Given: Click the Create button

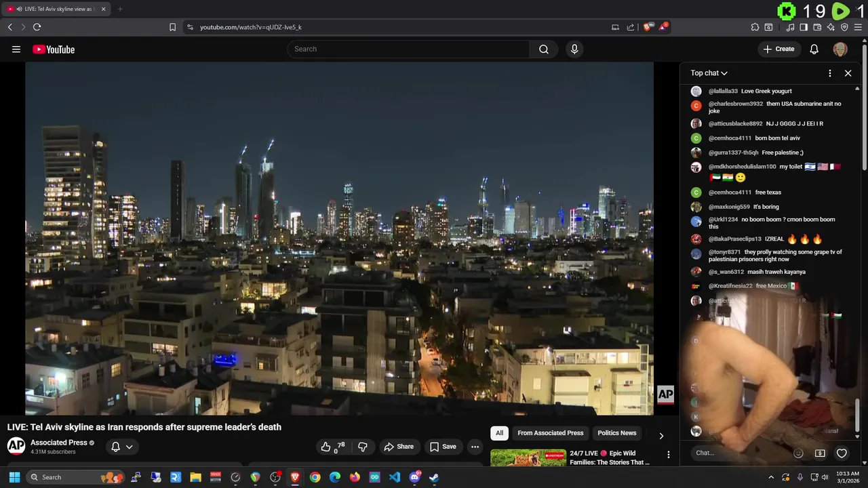Looking at the screenshot, I should point(778,49).
